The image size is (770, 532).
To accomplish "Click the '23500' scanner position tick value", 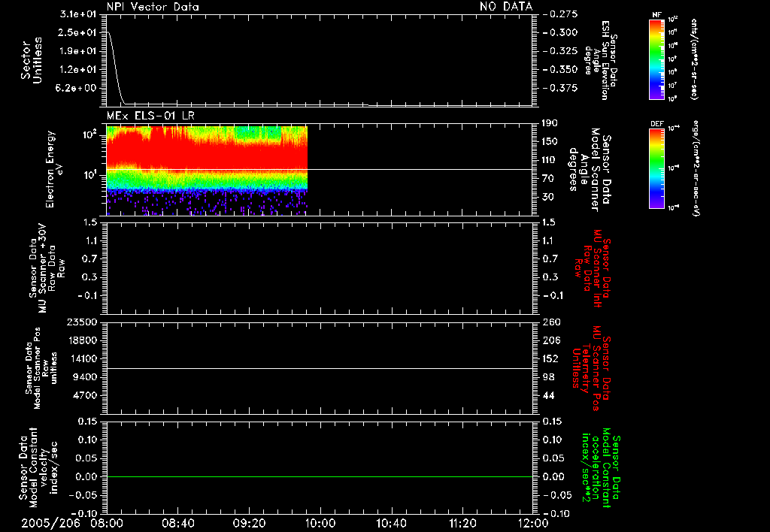I will tap(82, 322).
